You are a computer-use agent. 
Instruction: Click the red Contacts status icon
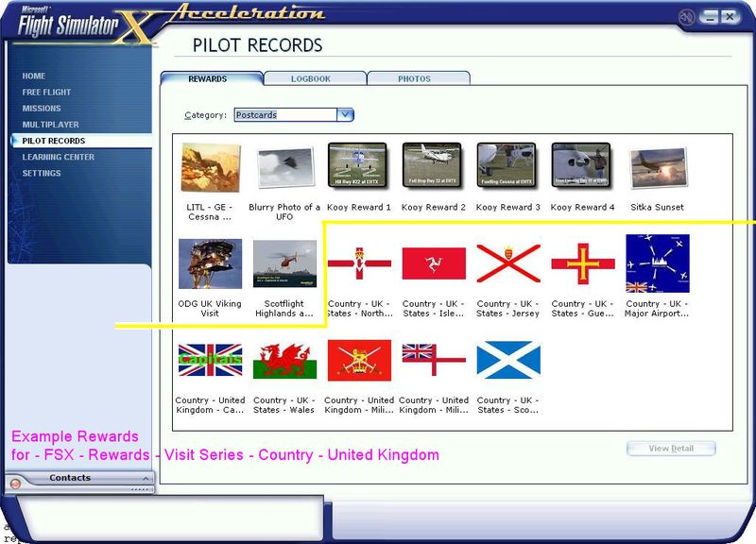pos(15,484)
